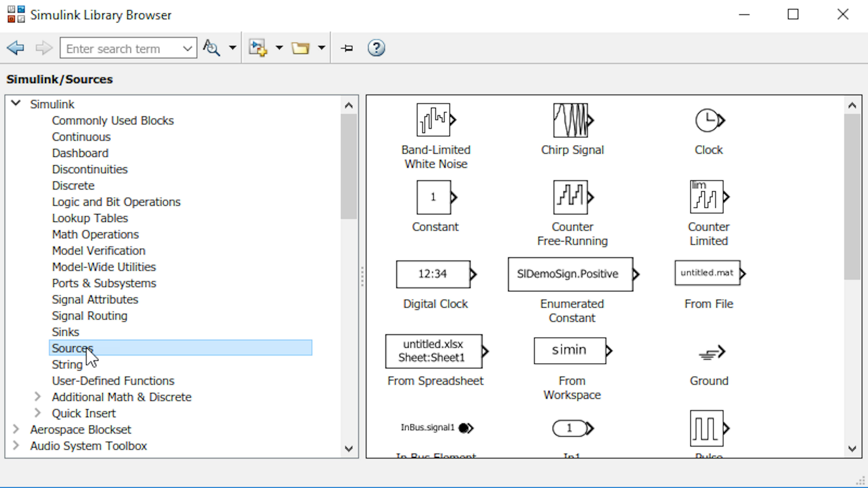The image size is (868, 488).
Task: Click the Back navigation arrow
Action: (15, 48)
